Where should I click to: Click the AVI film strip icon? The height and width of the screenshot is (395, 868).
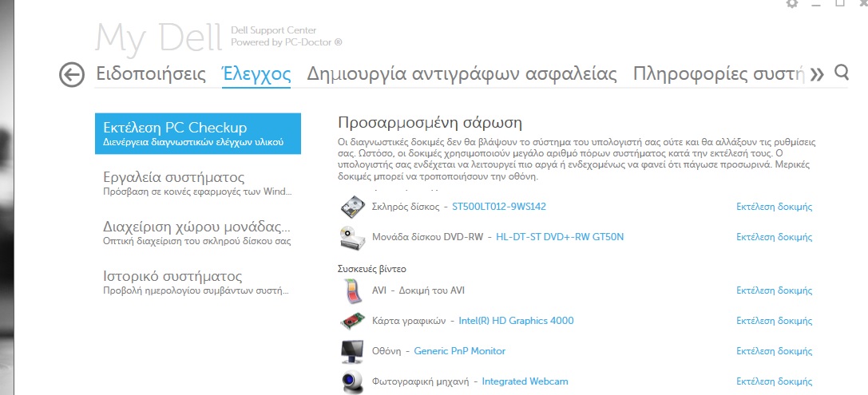pos(353,291)
